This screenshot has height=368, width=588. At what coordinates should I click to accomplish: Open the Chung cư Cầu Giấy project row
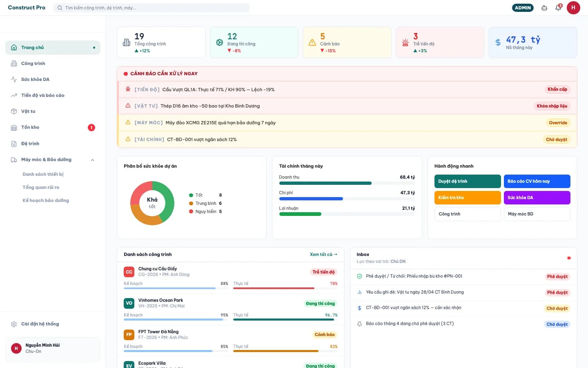(x=231, y=278)
